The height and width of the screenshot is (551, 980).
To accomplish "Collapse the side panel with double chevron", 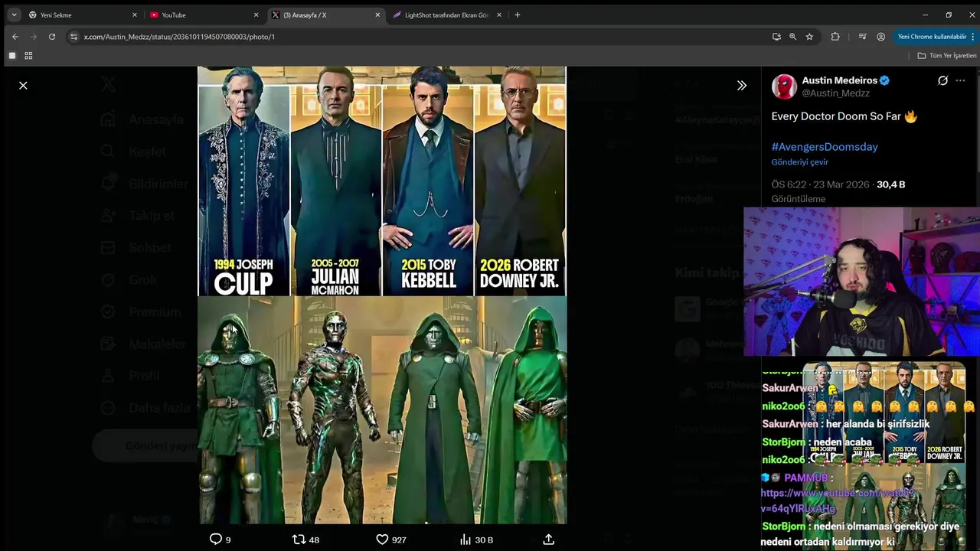I will 741,85.
